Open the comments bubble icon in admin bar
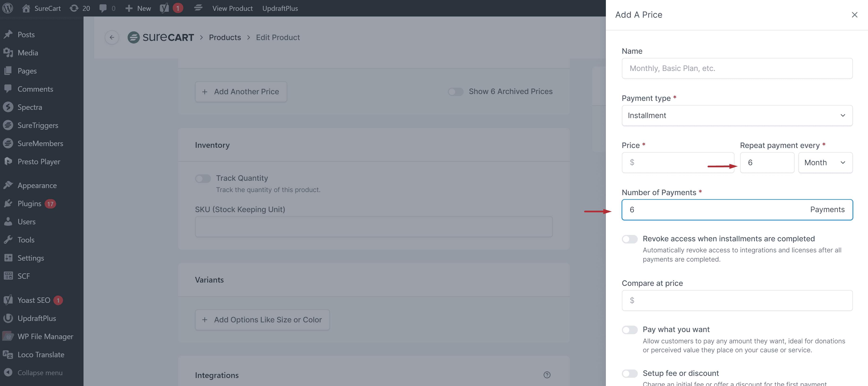868x386 pixels. tap(103, 8)
